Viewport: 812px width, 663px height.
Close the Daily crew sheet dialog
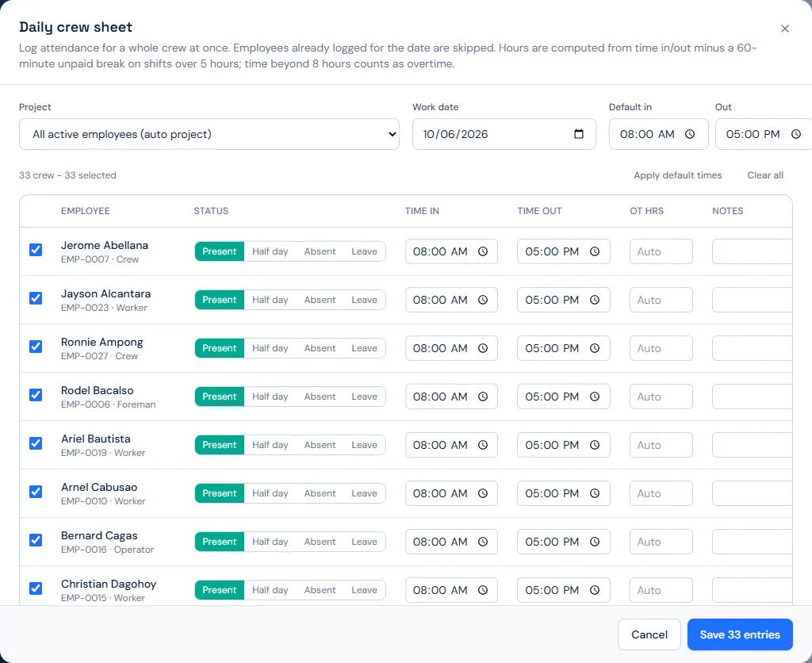(x=784, y=29)
